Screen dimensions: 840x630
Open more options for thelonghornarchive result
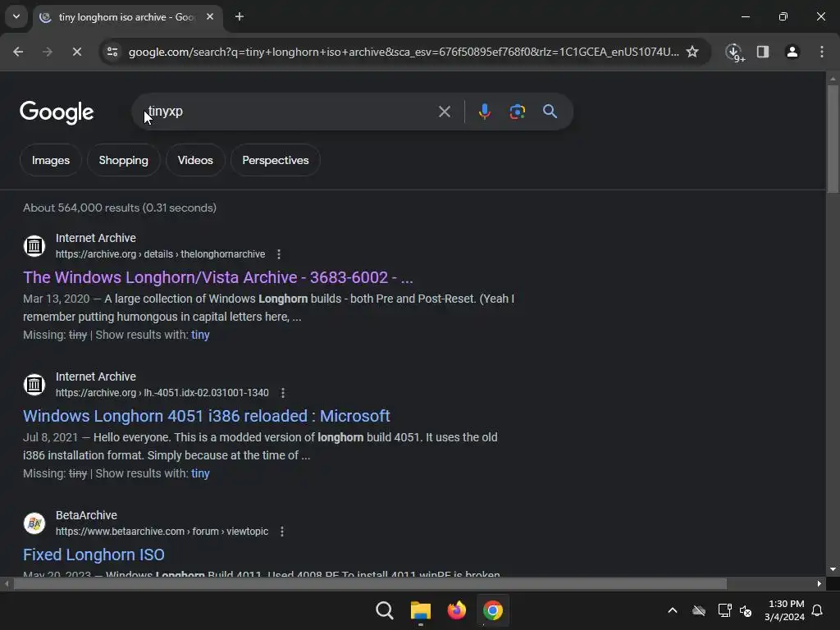279,254
